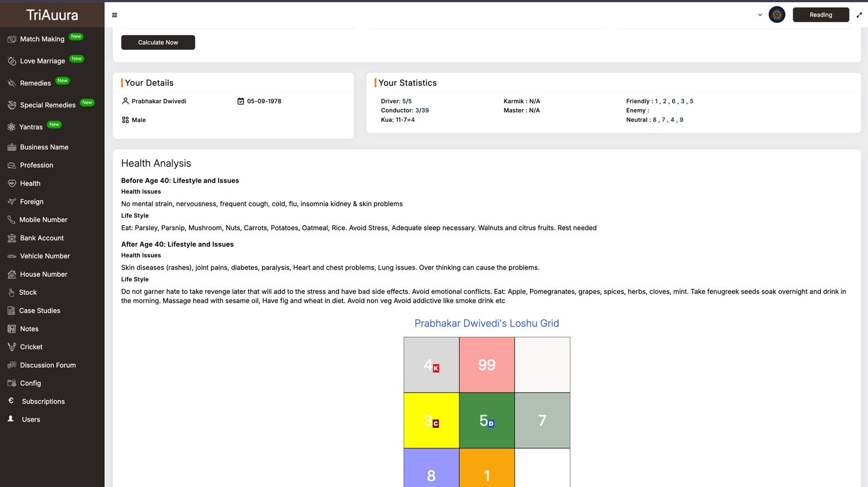Click the Vehicle Number car icon
This screenshot has width=868, height=487.
click(x=12, y=256)
